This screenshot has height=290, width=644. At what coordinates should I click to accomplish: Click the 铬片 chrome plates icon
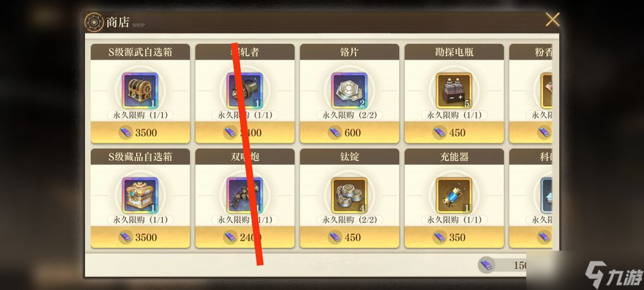pos(349,90)
